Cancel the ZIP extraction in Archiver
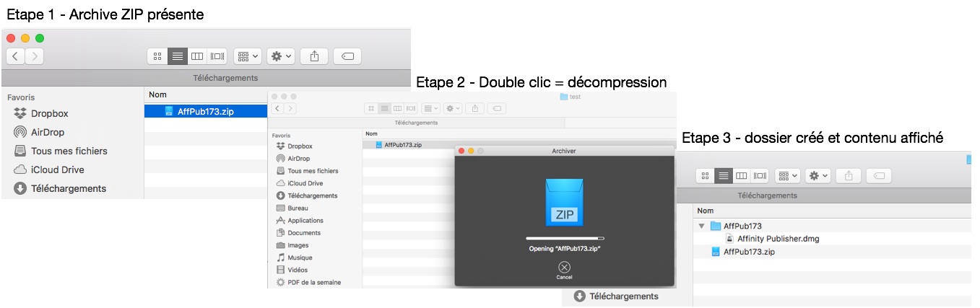This screenshot has width=980, height=308. [x=565, y=270]
